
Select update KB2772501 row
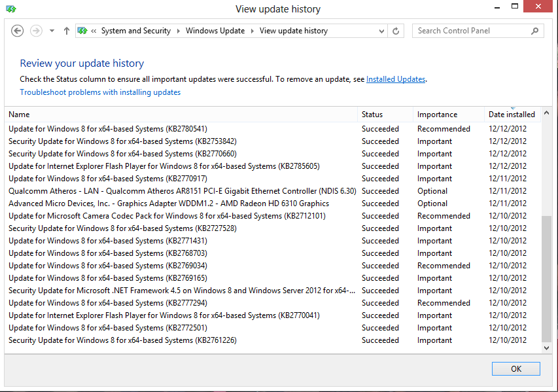[x=273, y=329]
